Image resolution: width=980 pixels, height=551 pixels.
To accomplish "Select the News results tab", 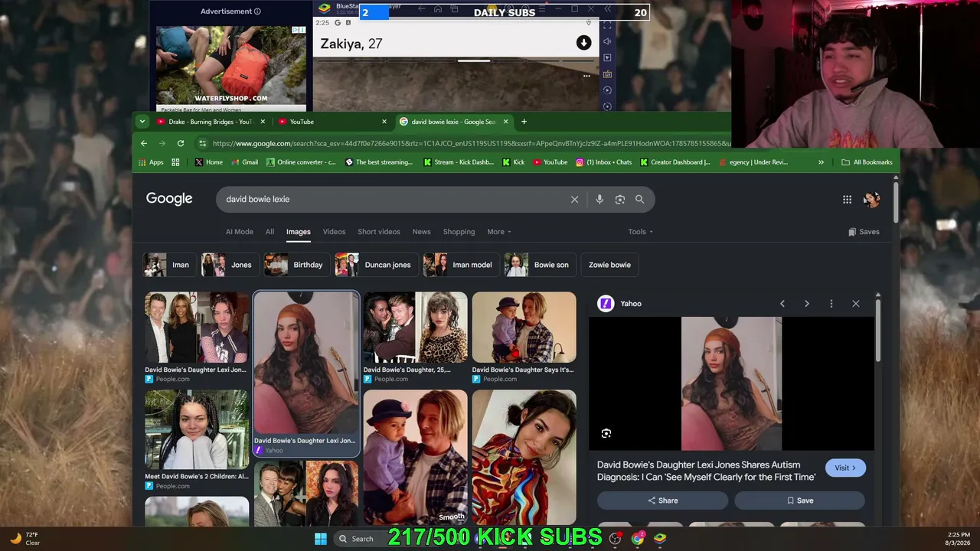I will [422, 232].
